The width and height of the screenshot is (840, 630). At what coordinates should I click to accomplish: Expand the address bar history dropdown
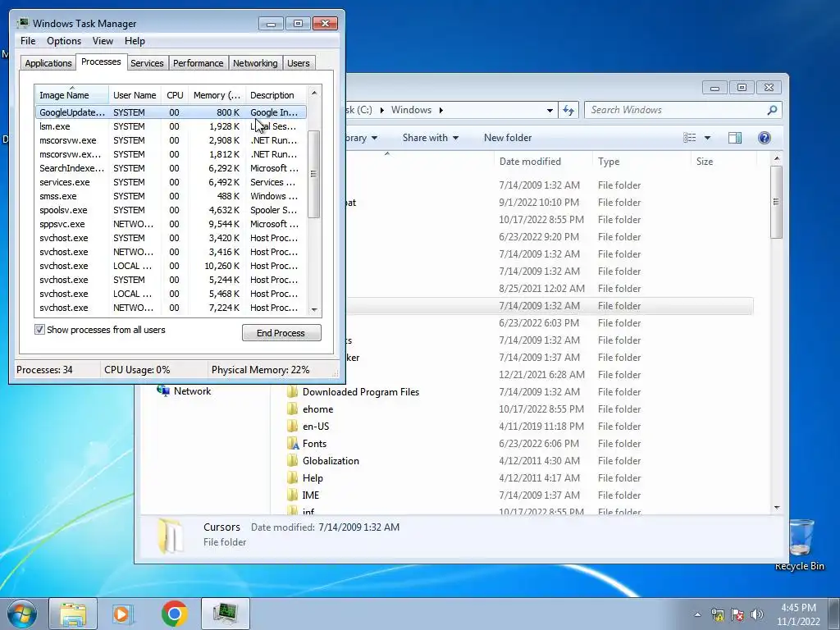click(550, 111)
